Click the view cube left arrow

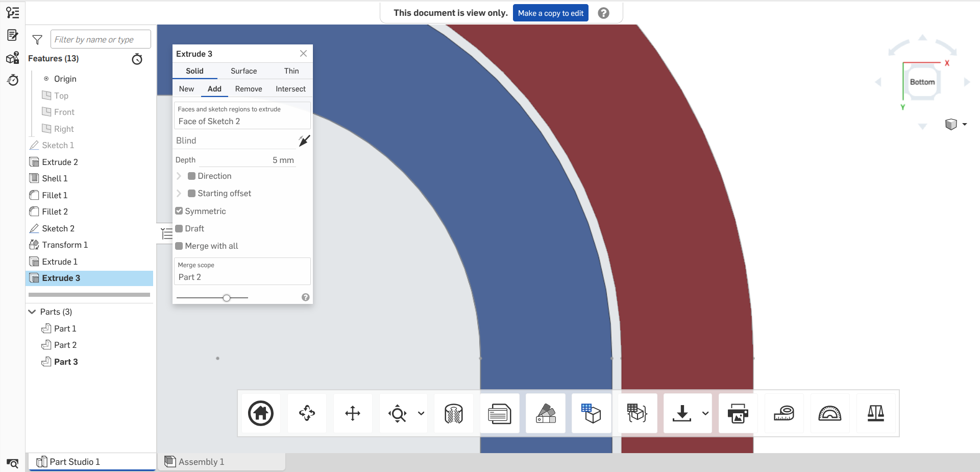(878, 82)
